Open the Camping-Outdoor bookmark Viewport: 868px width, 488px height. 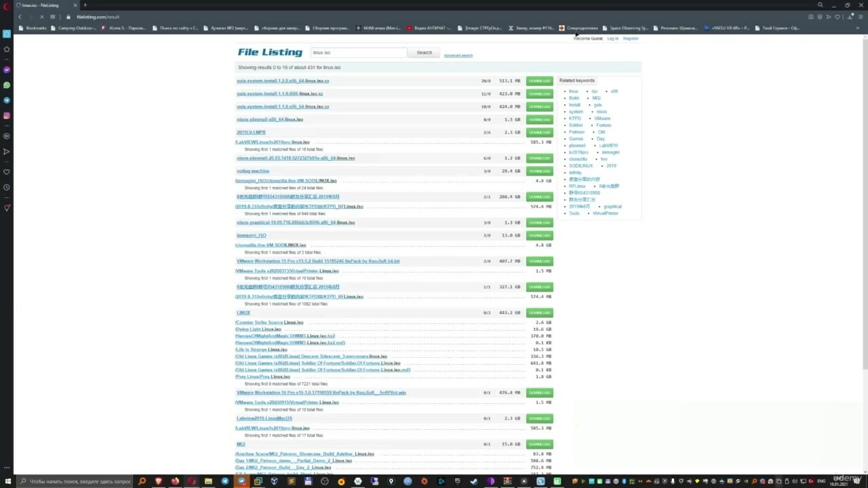point(74,28)
